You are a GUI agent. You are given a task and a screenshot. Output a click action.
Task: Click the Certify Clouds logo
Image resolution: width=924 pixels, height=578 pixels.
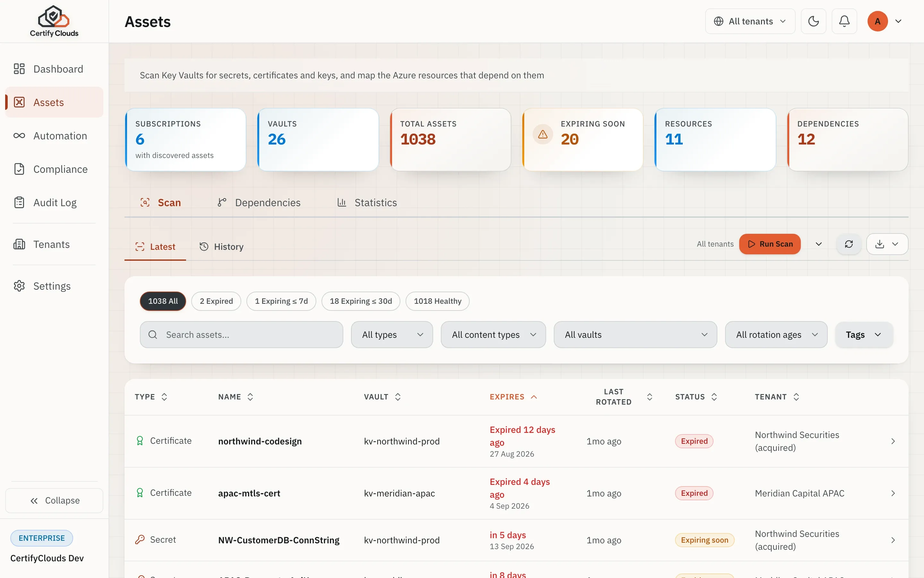[x=54, y=22]
